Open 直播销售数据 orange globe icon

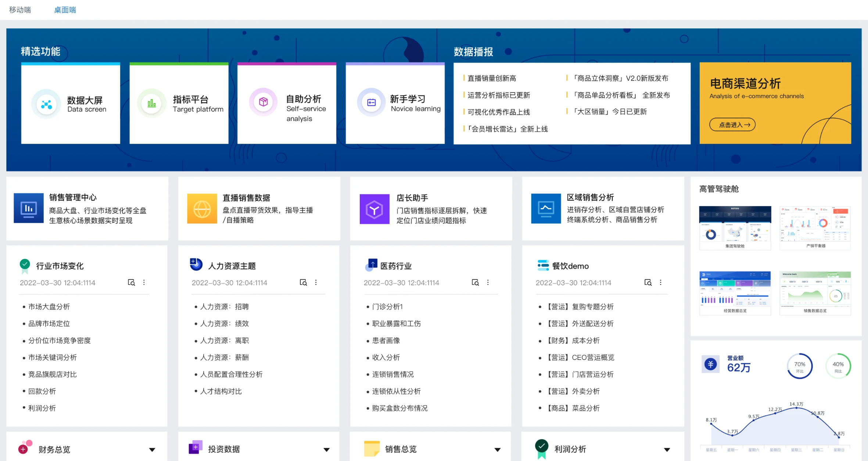(202, 209)
